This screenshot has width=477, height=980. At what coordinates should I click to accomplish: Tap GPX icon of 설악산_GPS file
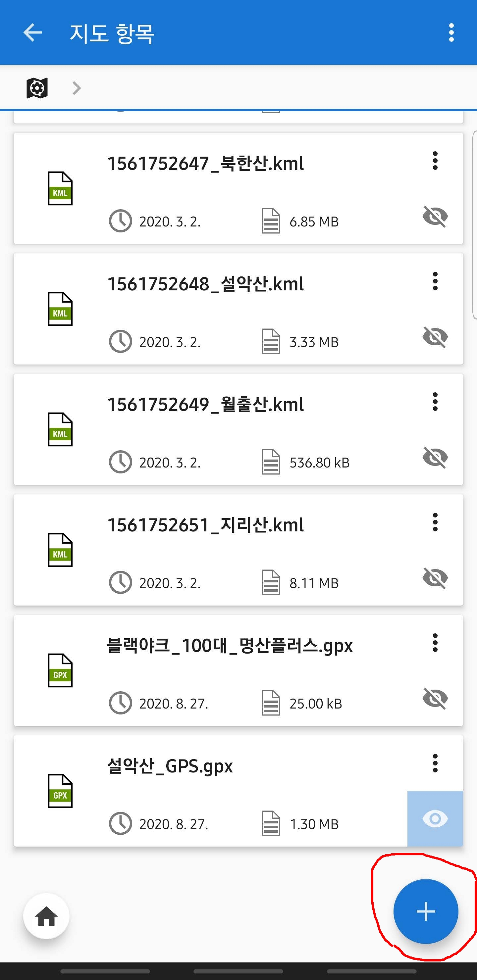tap(60, 791)
